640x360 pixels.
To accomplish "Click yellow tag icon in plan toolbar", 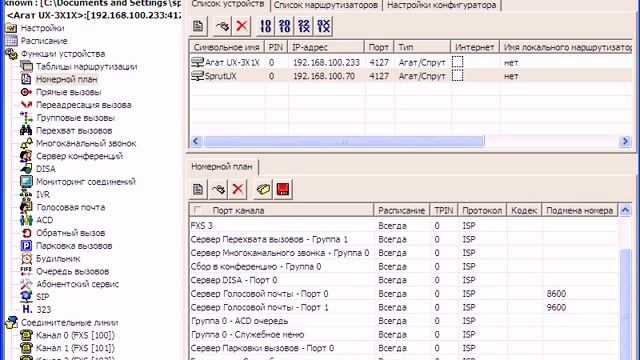I will [263, 189].
